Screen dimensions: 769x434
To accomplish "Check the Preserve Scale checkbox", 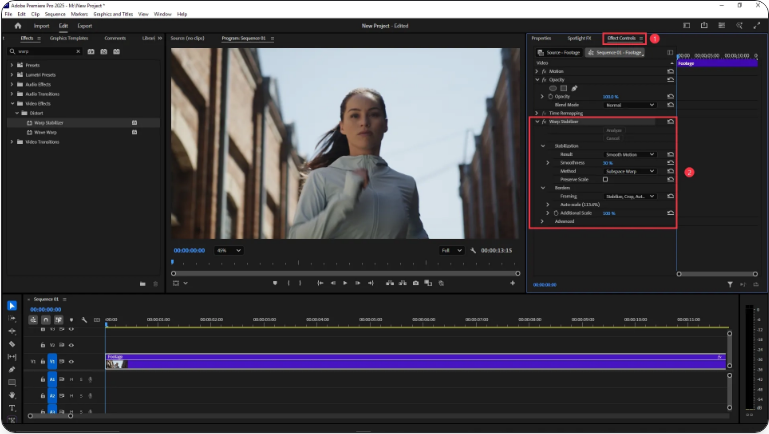I will pos(605,179).
